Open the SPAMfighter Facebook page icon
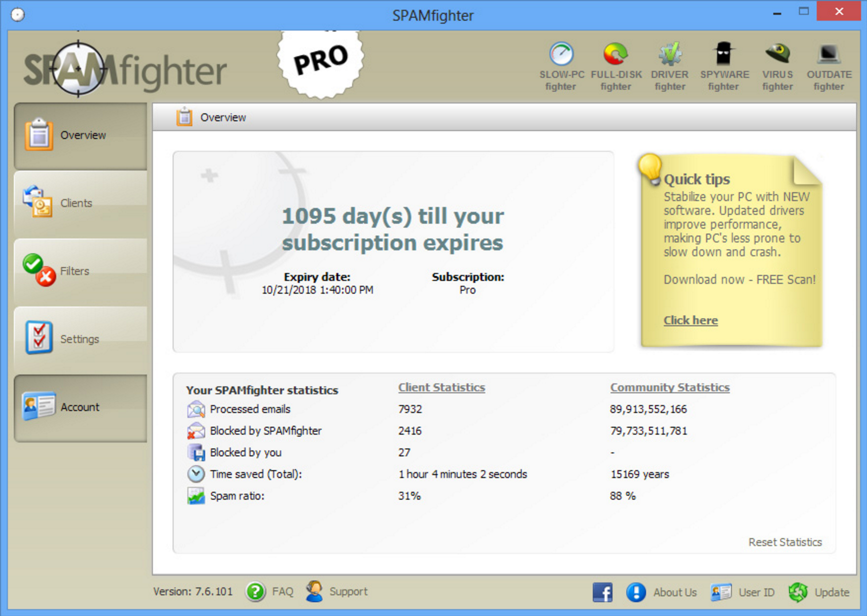The height and width of the screenshot is (616, 867). click(602, 592)
